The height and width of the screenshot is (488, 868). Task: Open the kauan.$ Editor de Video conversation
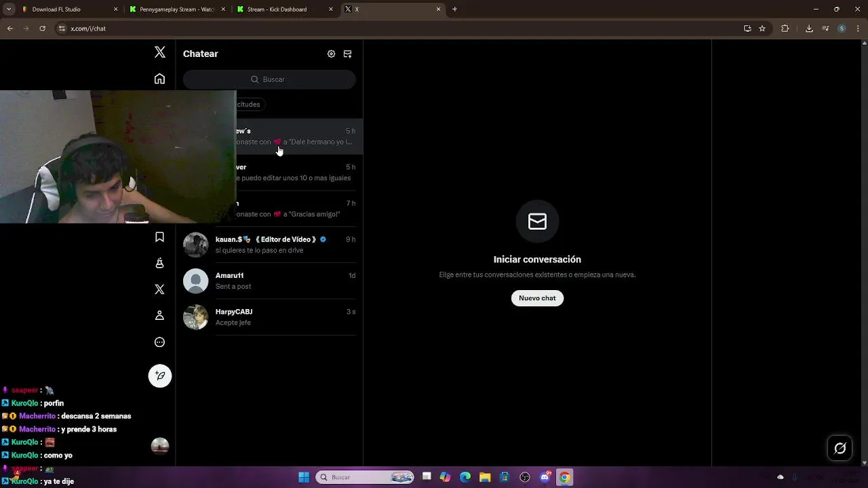(x=269, y=245)
